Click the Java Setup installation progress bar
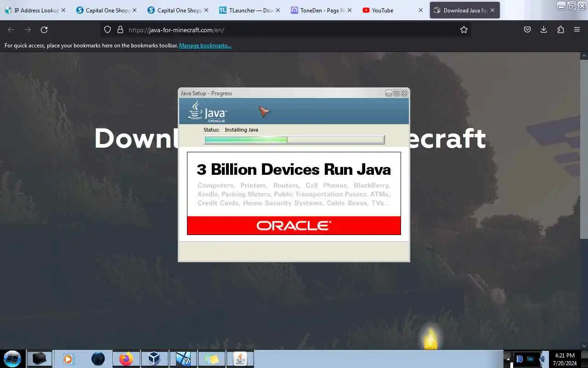This screenshot has height=368, width=588. coord(294,140)
